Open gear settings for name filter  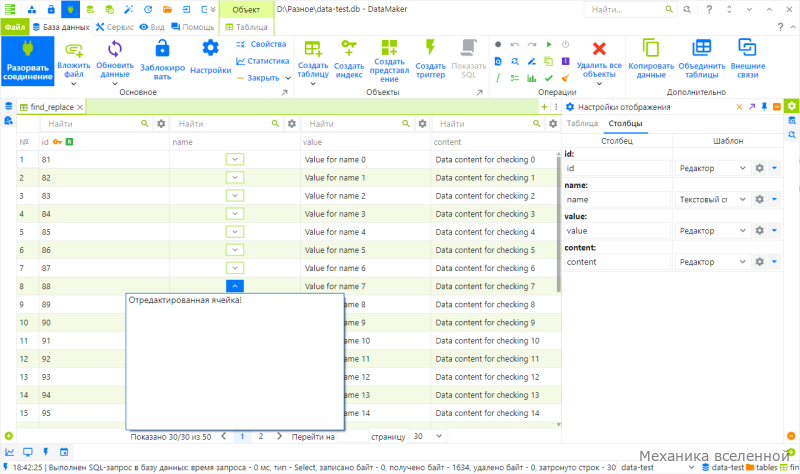pos(292,123)
